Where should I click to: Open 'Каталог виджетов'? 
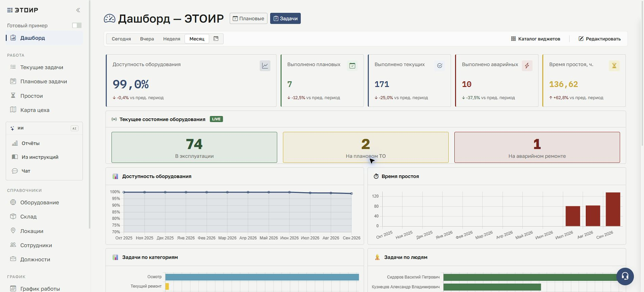[536, 39]
